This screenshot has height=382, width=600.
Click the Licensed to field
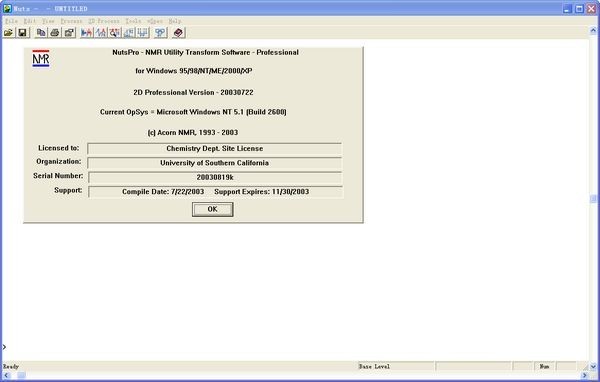point(215,149)
